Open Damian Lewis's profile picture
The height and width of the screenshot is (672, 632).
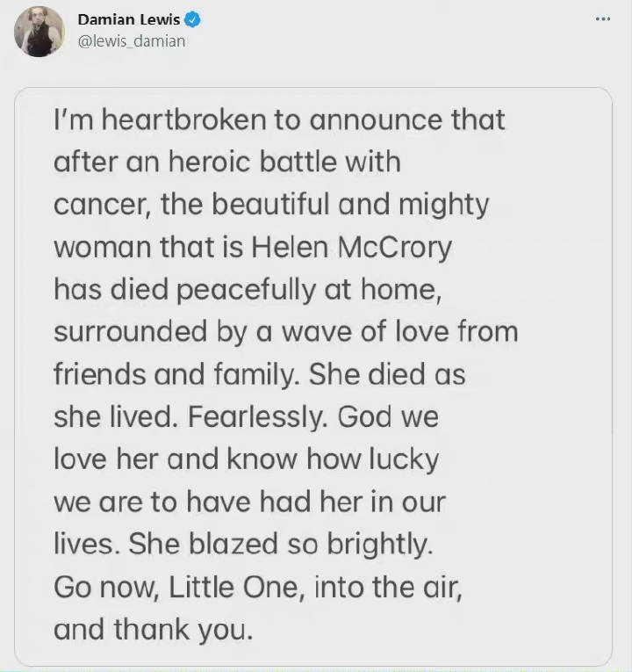[x=39, y=32]
